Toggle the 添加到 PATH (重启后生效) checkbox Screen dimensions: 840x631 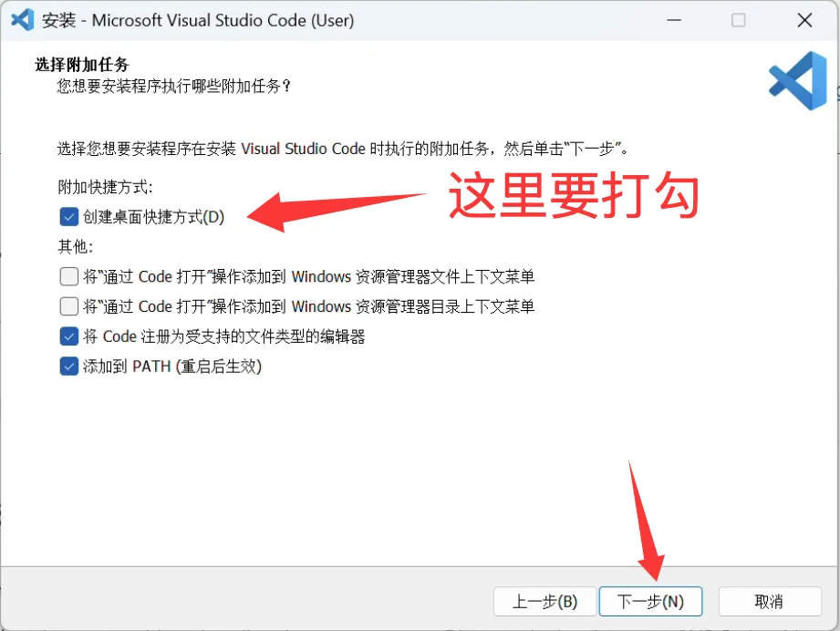pyautogui.click(x=69, y=367)
